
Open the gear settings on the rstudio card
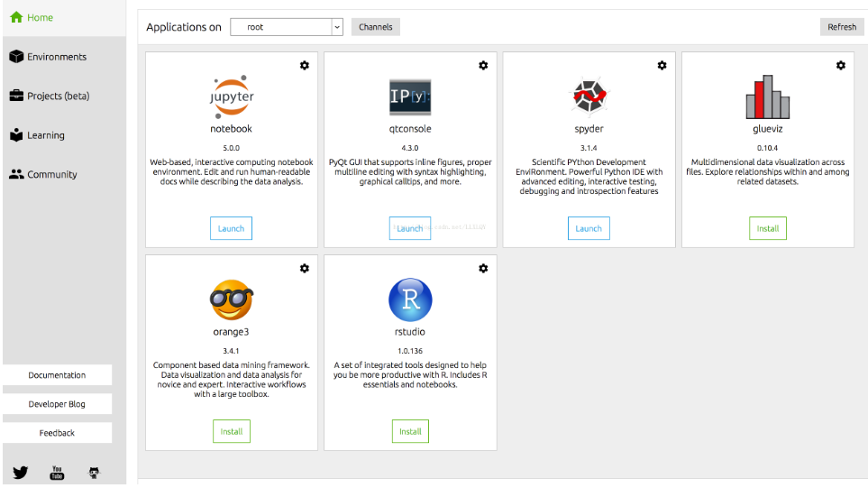[483, 268]
